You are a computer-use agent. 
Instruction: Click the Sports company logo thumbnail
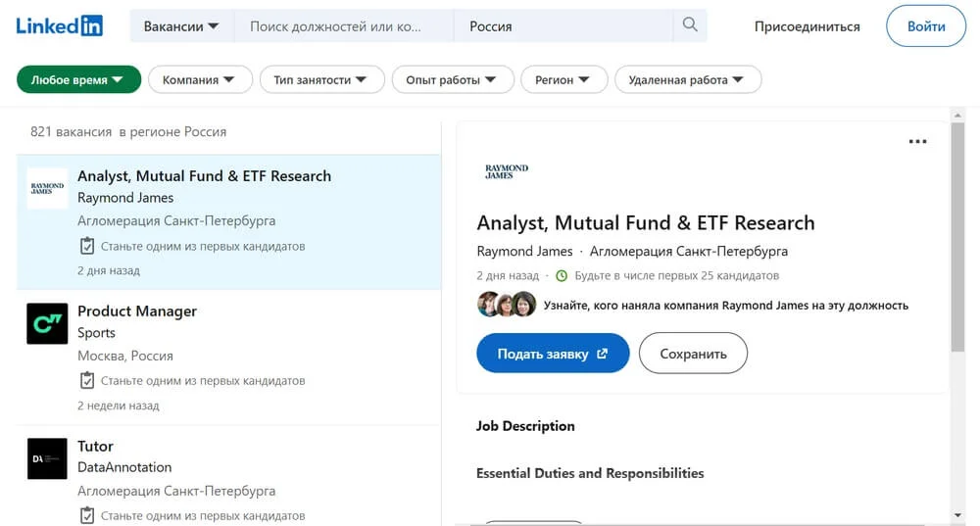[x=47, y=323]
